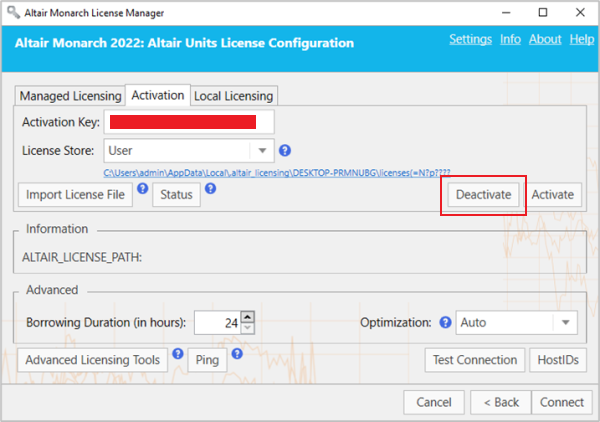Expand the License Store dropdown
The width and height of the screenshot is (600, 422).
(x=263, y=151)
